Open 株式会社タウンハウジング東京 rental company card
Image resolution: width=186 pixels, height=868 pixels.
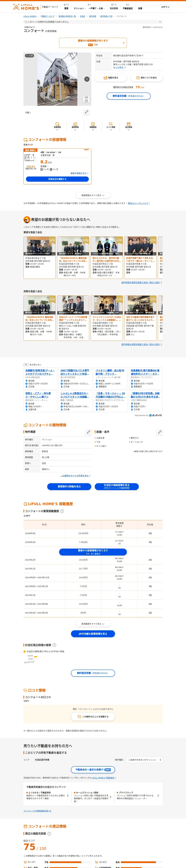pos(40,258)
